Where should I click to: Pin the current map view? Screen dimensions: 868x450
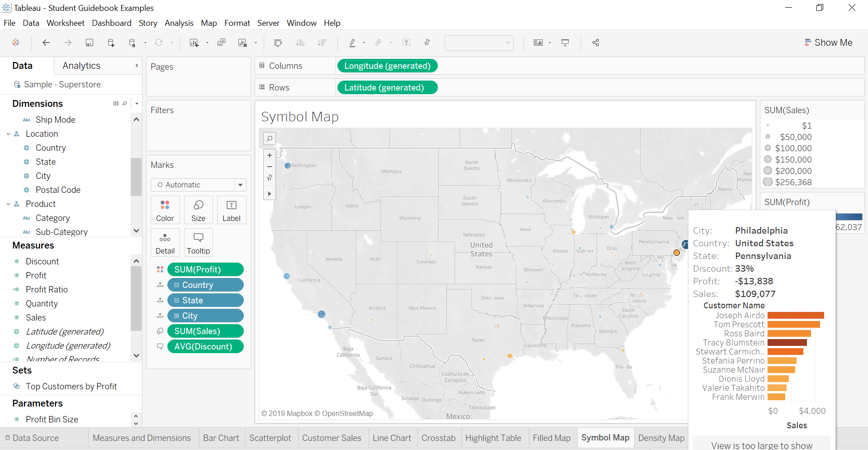[269, 178]
